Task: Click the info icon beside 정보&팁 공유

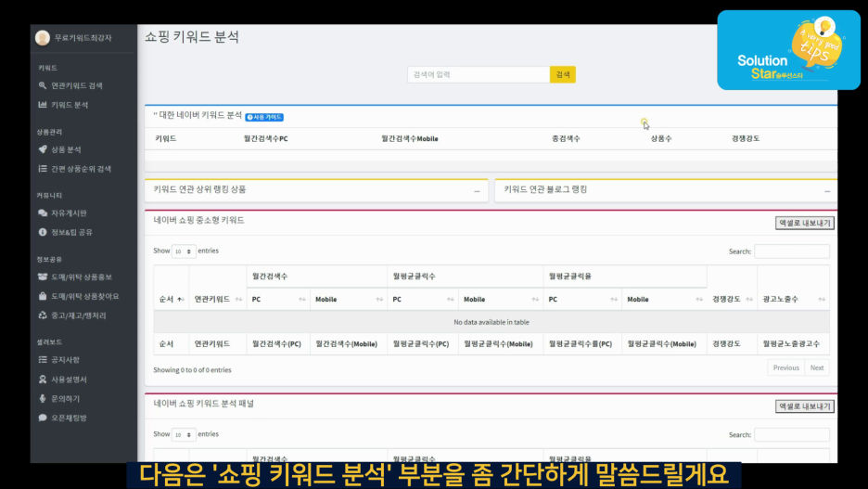Action: (x=43, y=233)
